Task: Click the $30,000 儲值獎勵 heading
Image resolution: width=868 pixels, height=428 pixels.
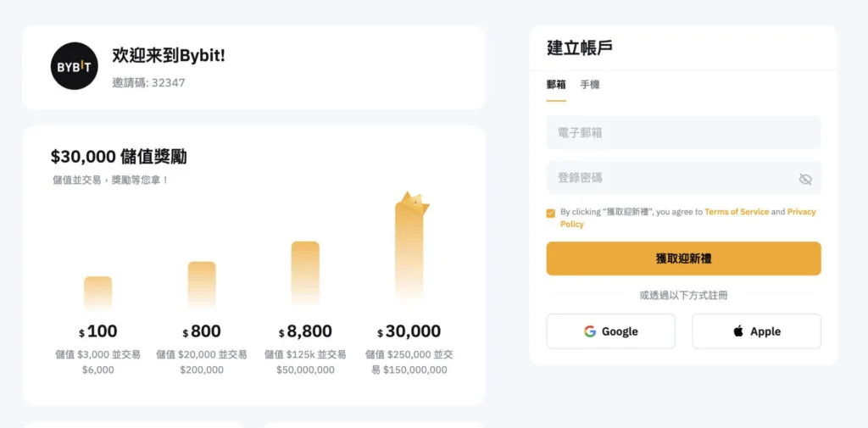Action: [119, 157]
